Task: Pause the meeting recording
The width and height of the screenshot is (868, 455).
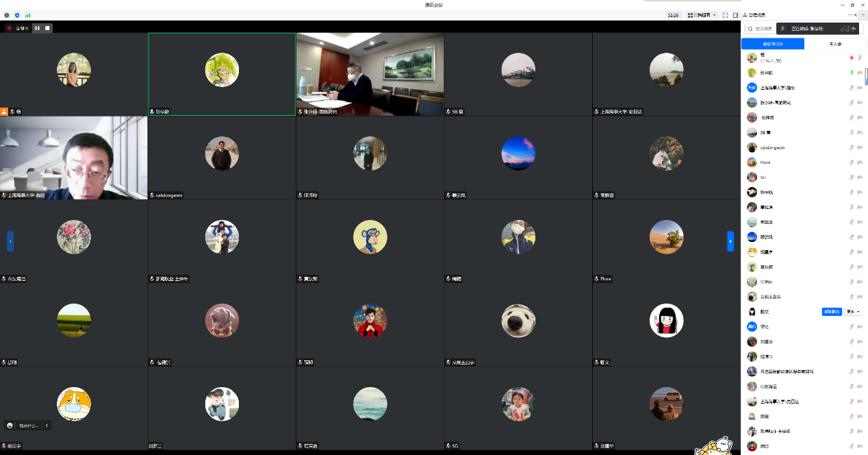Action: point(38,28)
